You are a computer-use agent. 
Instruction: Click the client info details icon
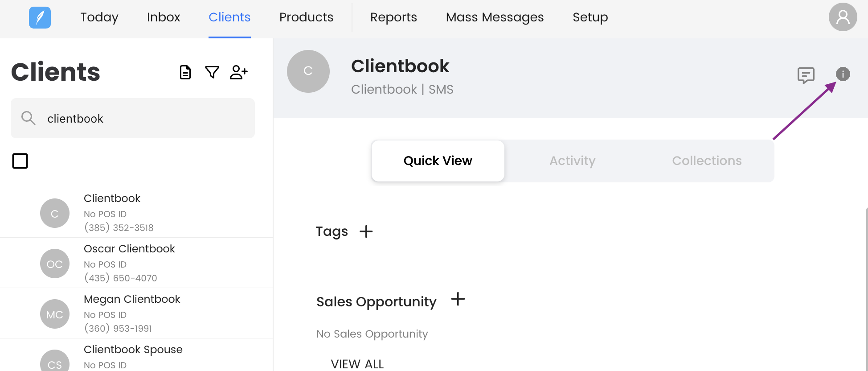click(x=843, y=74)
